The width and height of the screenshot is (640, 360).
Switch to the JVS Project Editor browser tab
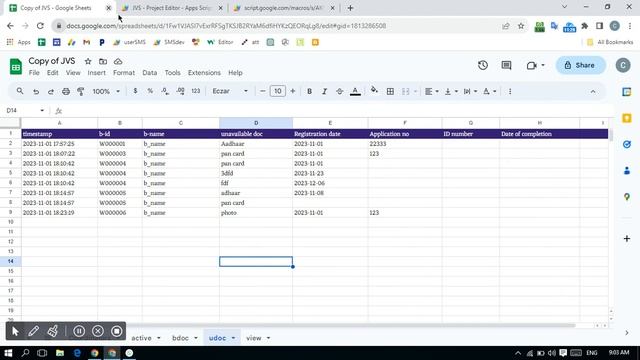[x=171, y=8]
